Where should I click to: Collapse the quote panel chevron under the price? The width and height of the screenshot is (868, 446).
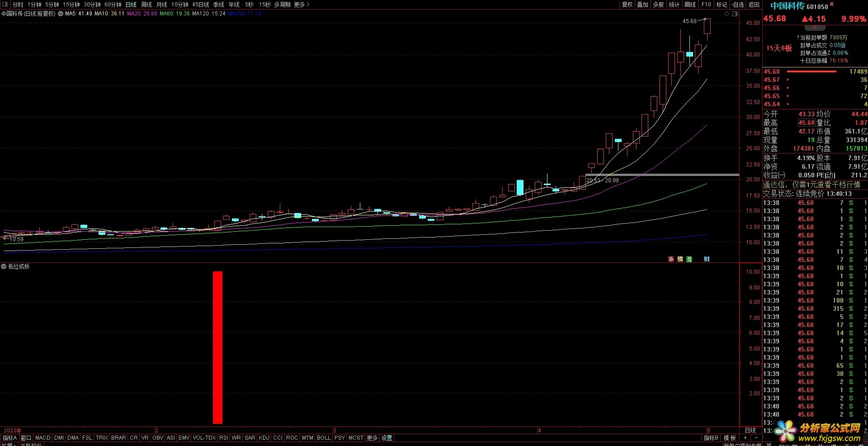pos(815,28)
